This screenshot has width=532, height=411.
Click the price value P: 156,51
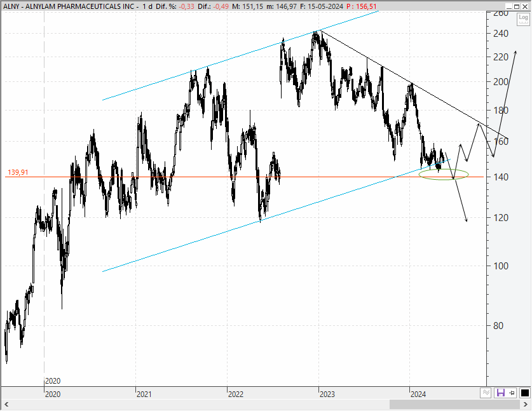pyautogui.click(x=362, y=6)
